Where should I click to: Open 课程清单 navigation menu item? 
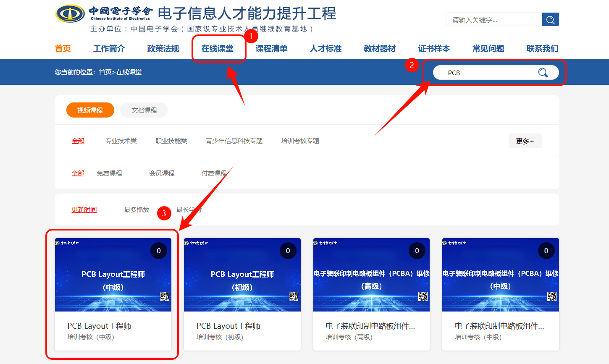coord(271,49)
